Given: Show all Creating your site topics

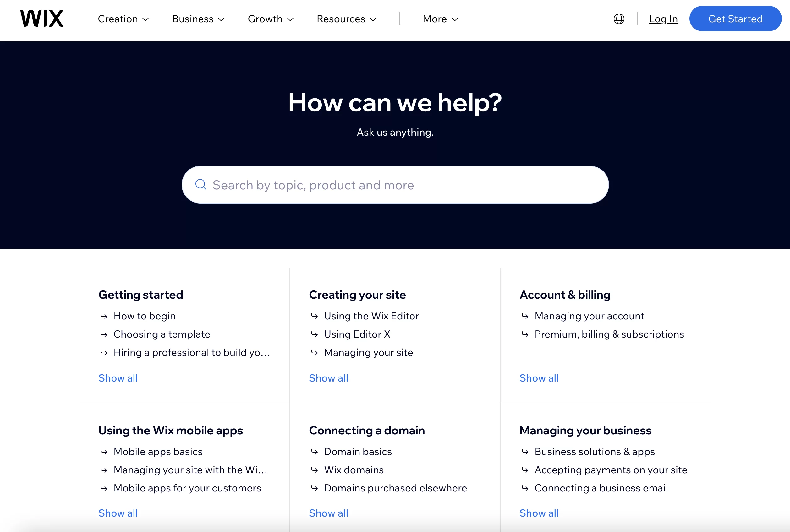Looking at the screenshot, I should (328, 377).
